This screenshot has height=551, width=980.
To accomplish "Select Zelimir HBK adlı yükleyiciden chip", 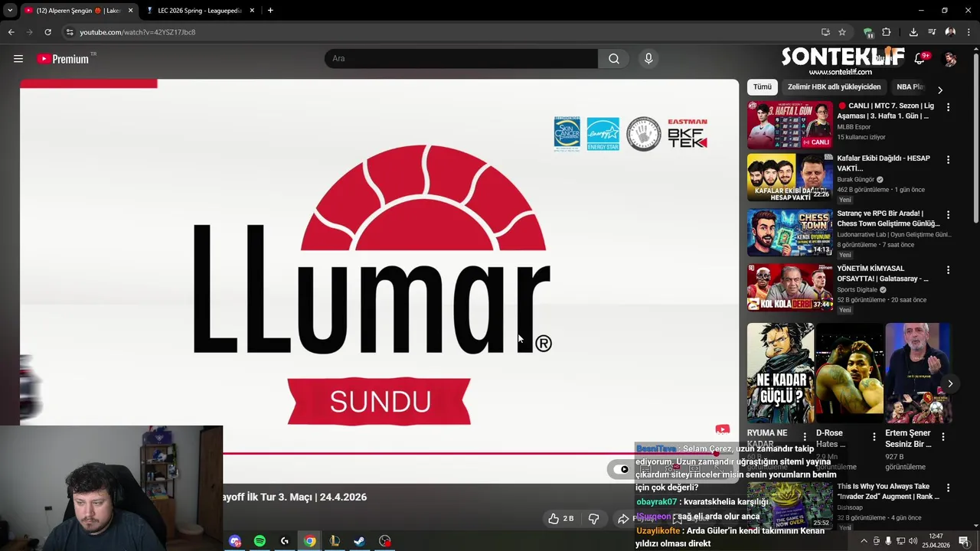I will [834, 87].
